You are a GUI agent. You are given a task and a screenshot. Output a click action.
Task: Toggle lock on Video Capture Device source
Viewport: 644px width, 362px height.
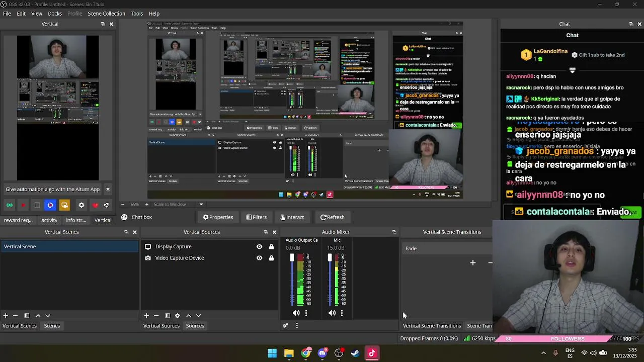[x=271, y=258]
